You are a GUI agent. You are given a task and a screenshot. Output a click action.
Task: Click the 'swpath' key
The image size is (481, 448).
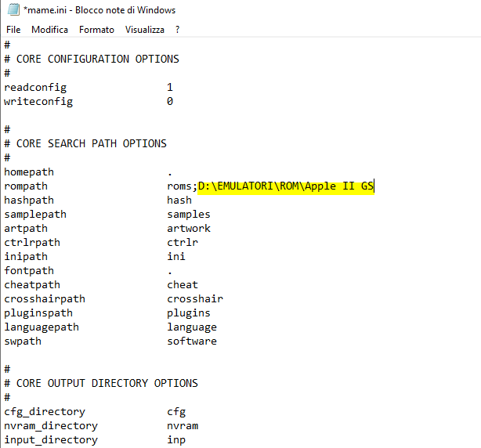pyautogui.click(x=23, y=341)
